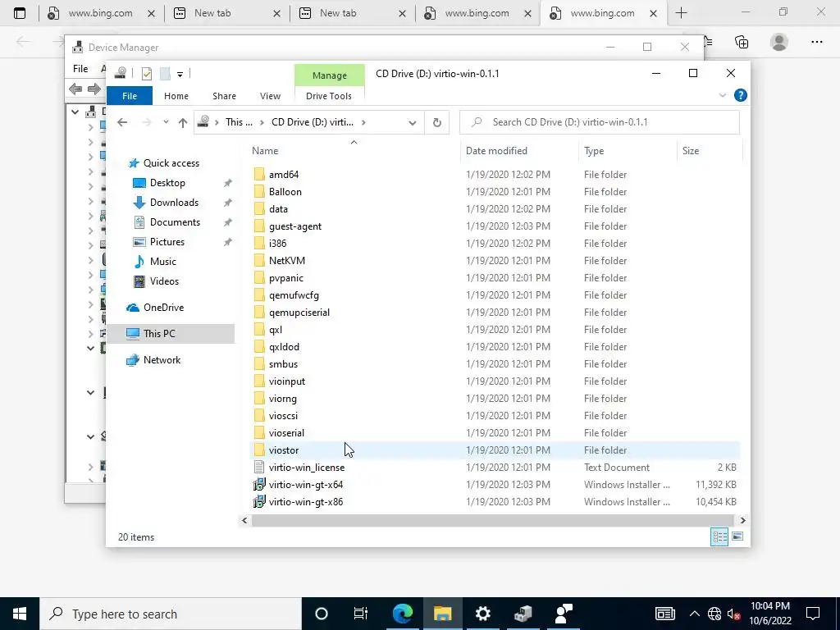Expand chevron after CD Drive in address bar
840x630 pixels.
363,122
